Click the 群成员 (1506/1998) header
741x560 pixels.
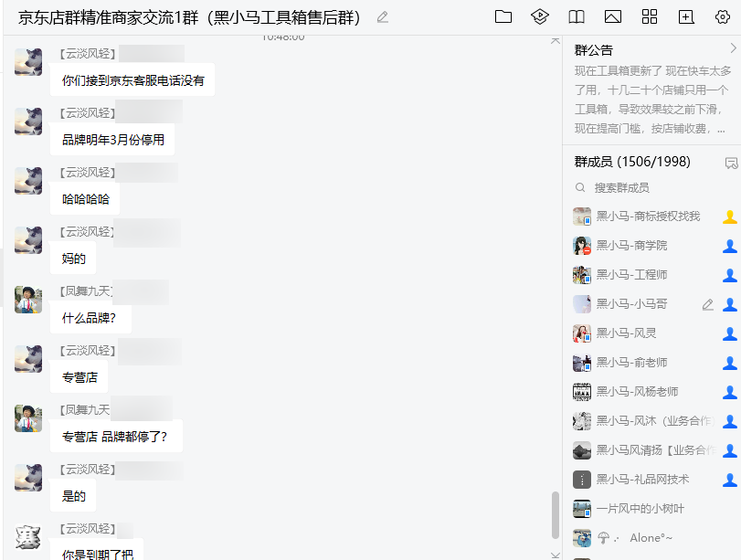tap(632, 162)
